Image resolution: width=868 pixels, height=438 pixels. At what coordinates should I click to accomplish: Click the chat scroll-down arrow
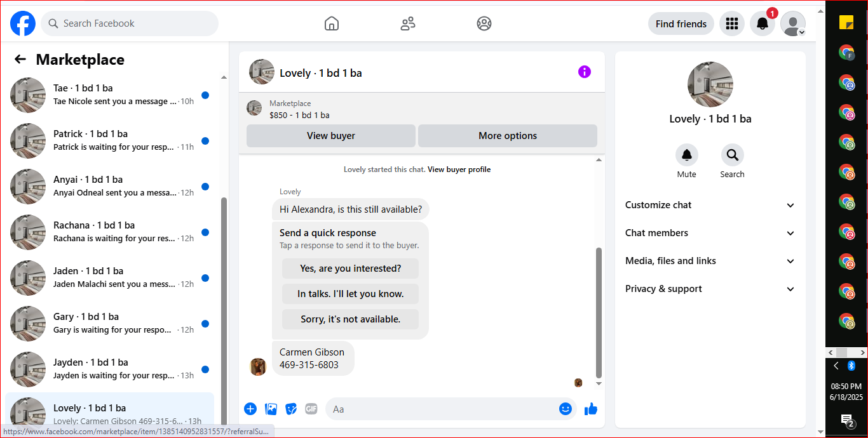(x=599, y=383)
